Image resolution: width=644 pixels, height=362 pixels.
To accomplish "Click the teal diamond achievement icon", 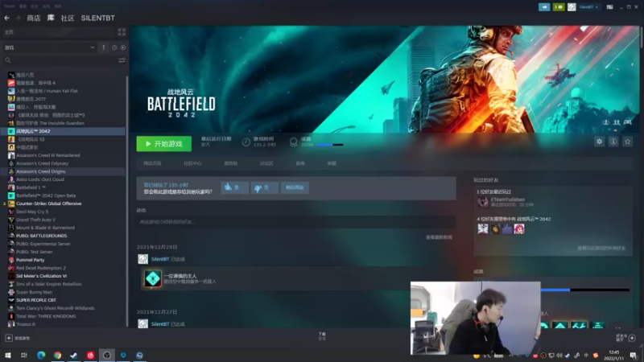I will coord(152,278).
